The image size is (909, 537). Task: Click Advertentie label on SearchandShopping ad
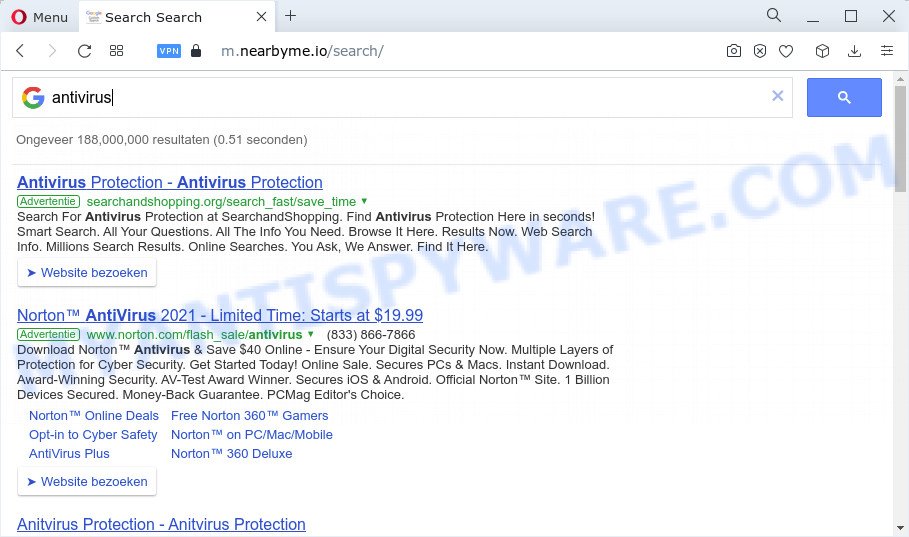(48, 201)
